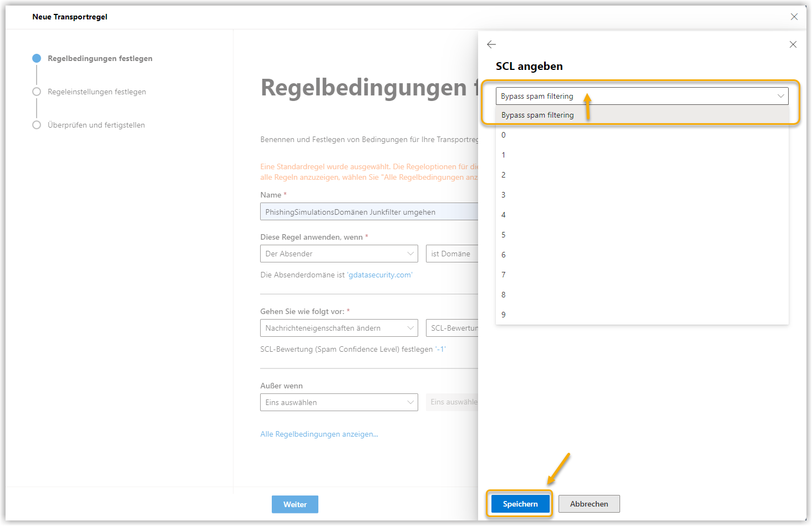Screen dimensions: 812x526
Task: Click the rule Name input field
Action: tap(369, 211)
